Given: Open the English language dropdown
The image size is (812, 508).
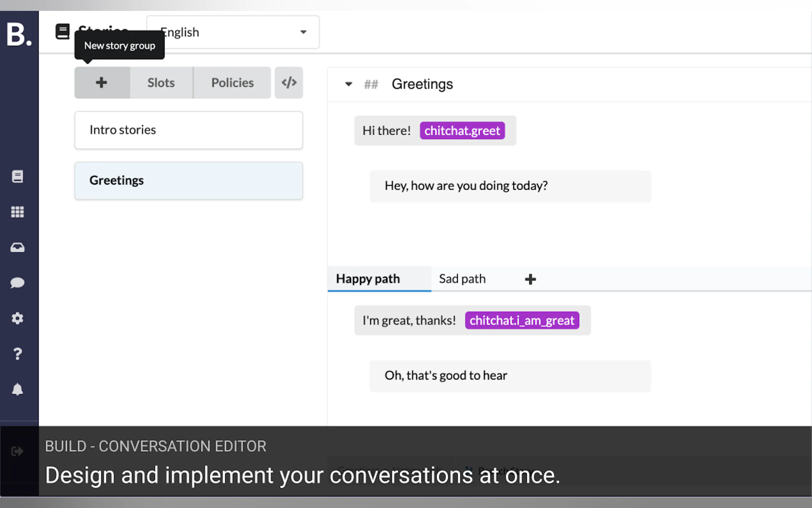Looking at the screenshot, I should [x=233, y=32].
